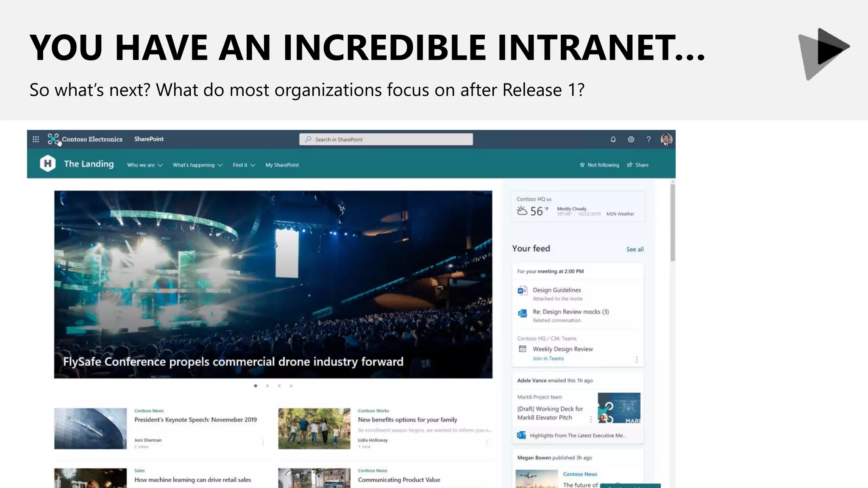The image size is (868, 488).
Task: Click the President's Keynote building thumbnail
Action: (x=90, y=428)
